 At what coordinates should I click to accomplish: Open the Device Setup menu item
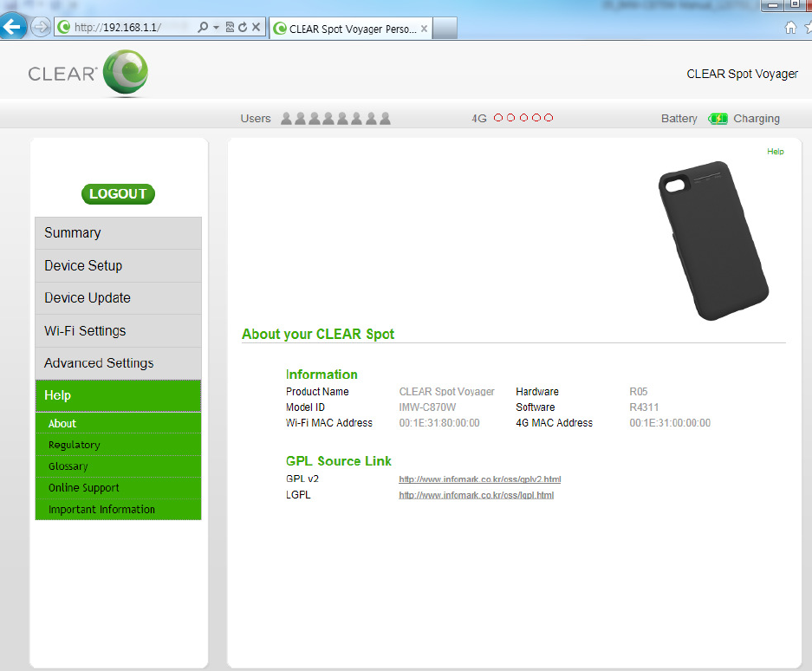pyautogui.click(x=118, y=266)
